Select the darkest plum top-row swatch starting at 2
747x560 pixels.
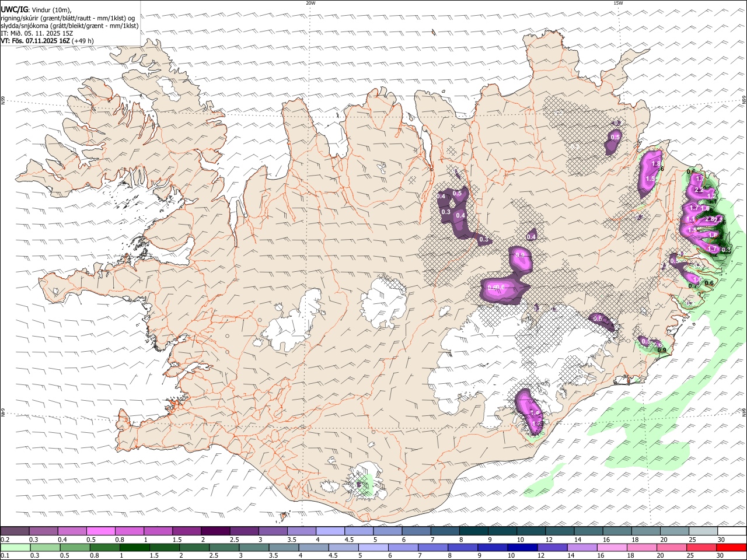215,531
